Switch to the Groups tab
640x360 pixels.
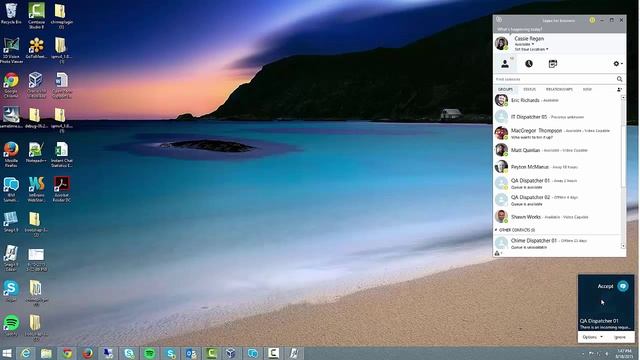505,89
